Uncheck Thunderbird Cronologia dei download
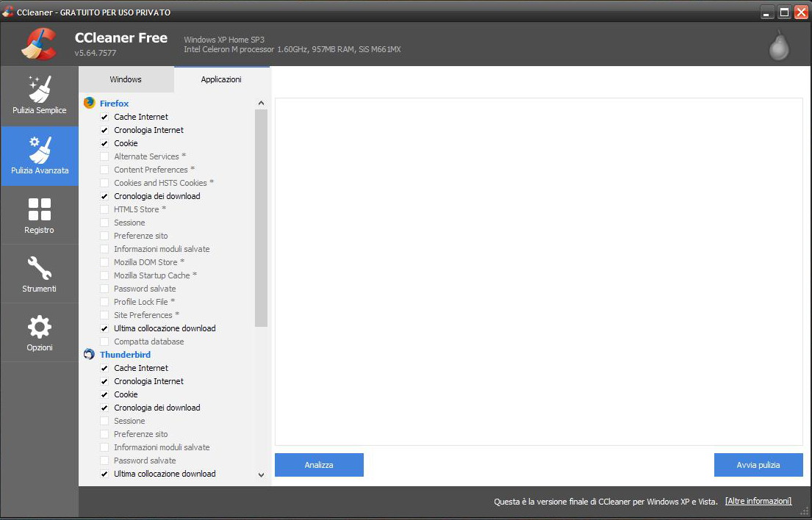 (104, 408)
